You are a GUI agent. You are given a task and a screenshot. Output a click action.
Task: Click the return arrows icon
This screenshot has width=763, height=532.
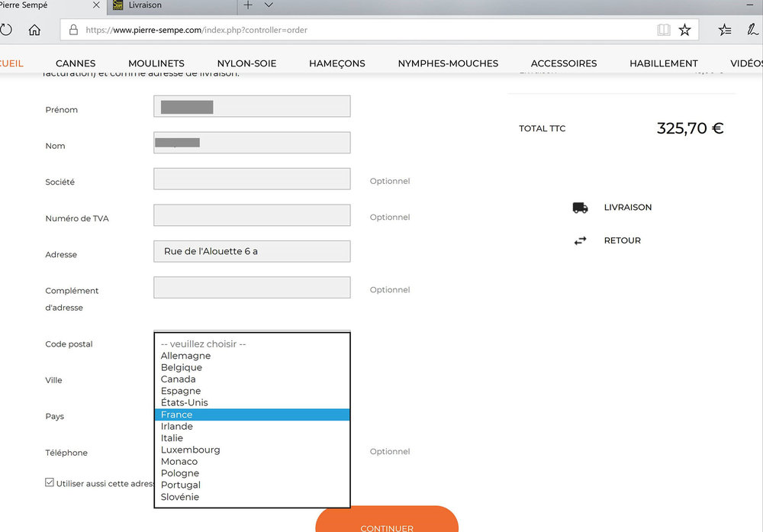point(580,240)
